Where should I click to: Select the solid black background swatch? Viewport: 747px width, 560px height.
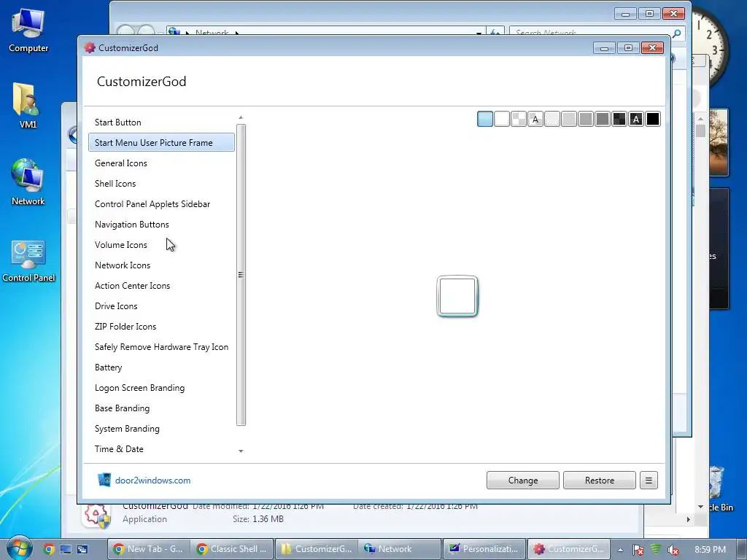[653, 119]
